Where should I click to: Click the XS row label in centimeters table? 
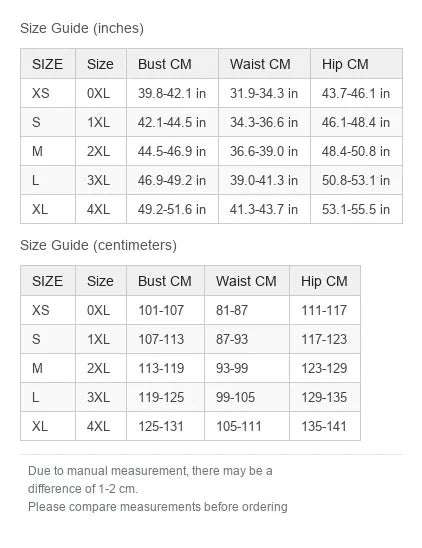tap(48, 310)
